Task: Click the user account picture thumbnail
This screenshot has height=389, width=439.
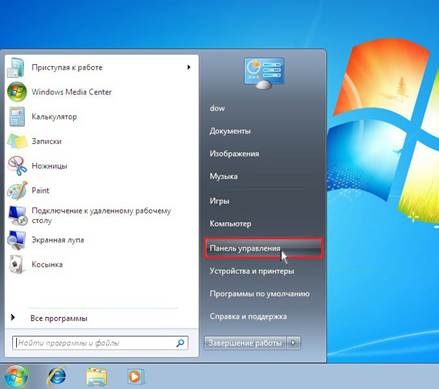Action: 264,73
